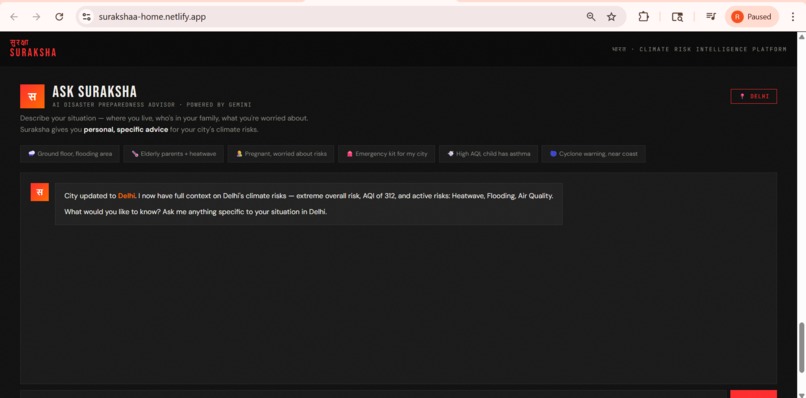Click the ASK SURAKSHA heading
The height and width of the screenshot is (398, 806).
(x=95, y=92)
